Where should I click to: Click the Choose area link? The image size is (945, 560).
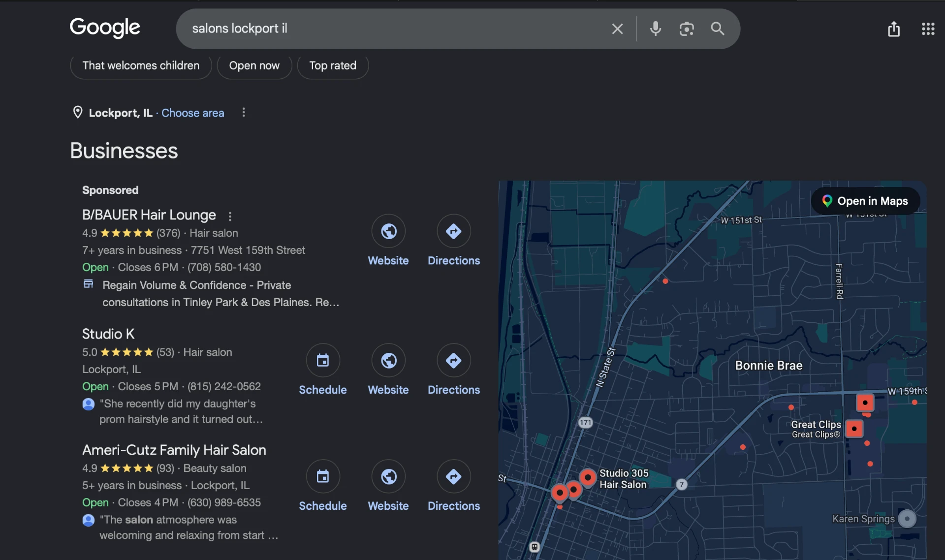(x=192, y=113)
